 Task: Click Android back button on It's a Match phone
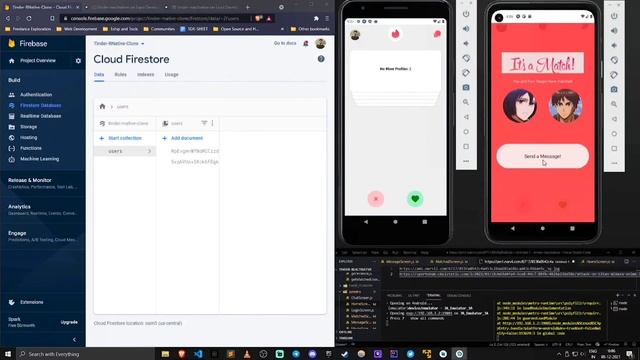(x=513, y=229)
